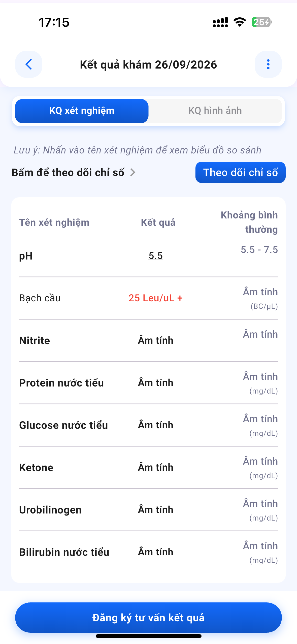Viewport: 297px width, 644px height.
Task: Open the three-dot more options menu
Action: point(268,64)
